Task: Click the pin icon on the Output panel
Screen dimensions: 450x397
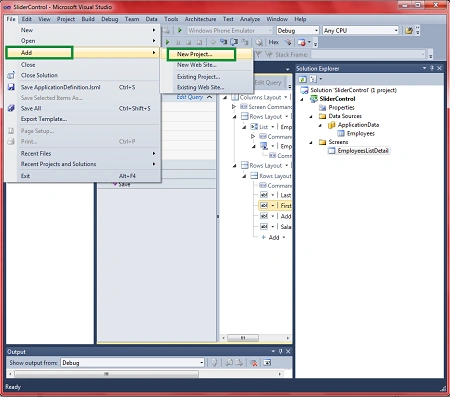Action: 281,351
